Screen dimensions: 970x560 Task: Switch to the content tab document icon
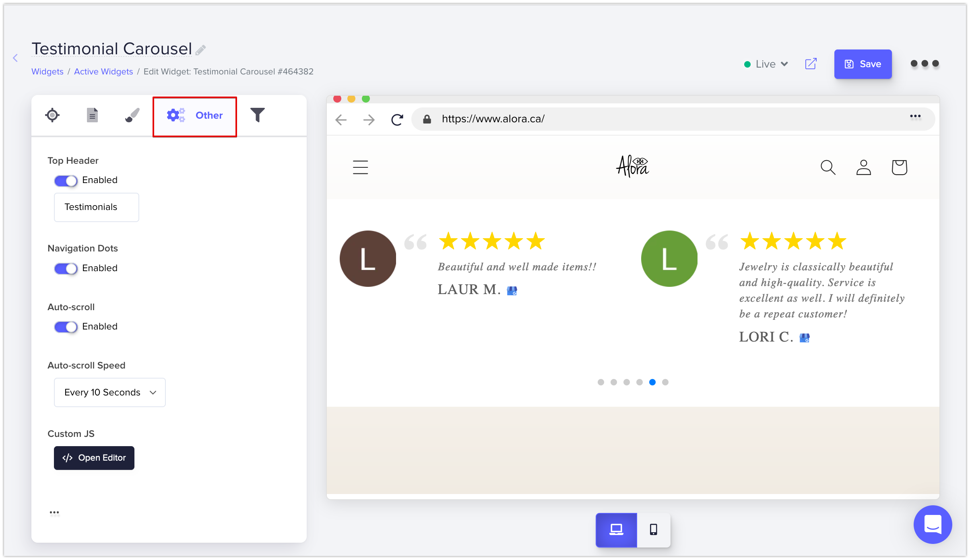click(92, 115)
